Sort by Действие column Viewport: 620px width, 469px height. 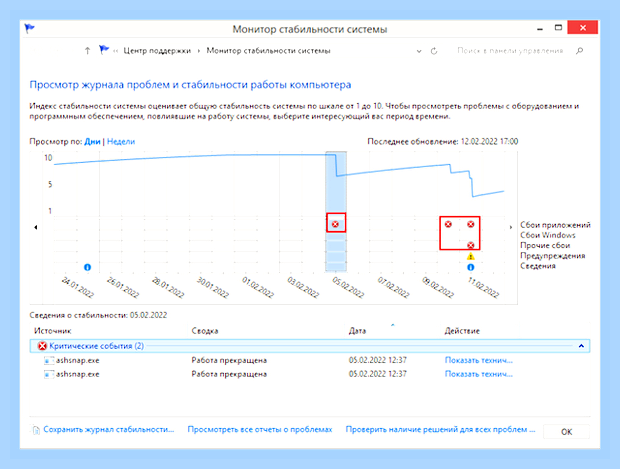tap(462, 331)
